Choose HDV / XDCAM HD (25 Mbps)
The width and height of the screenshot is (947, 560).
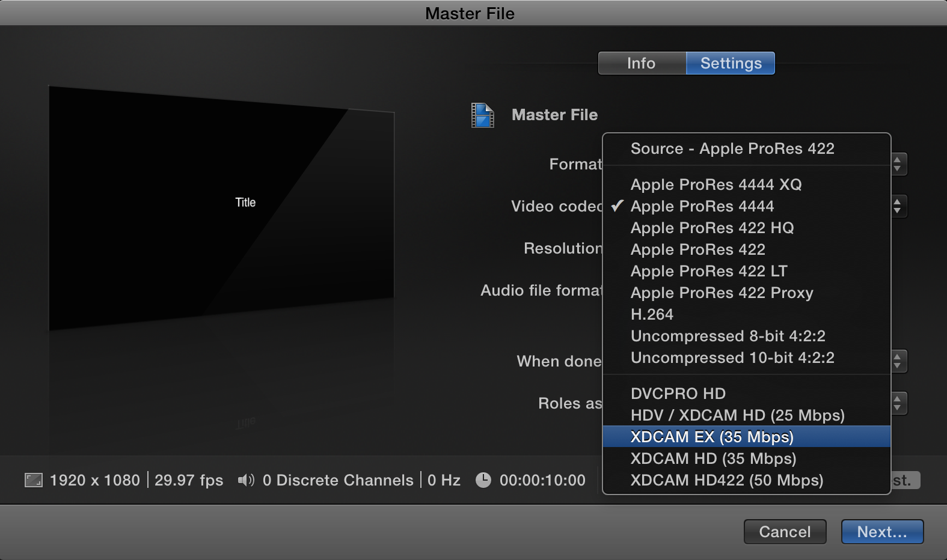pyautogui.click(x=746, y=415)
